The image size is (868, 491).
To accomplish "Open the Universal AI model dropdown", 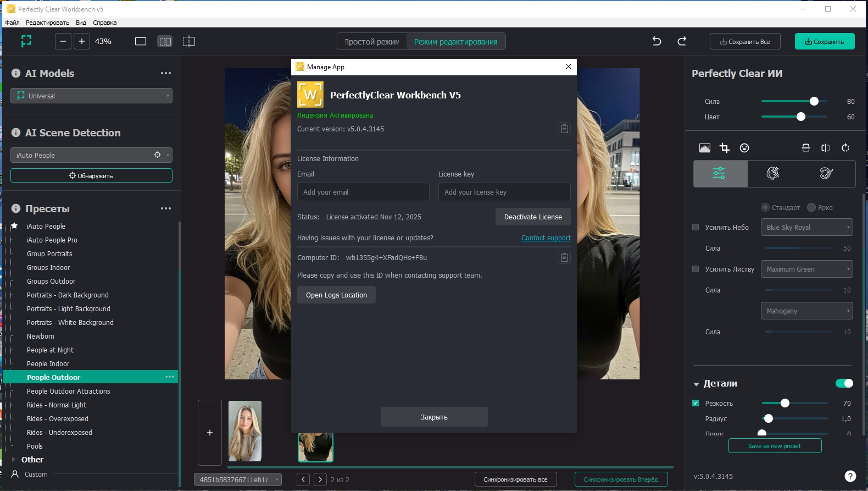I will tap(91, 96).
